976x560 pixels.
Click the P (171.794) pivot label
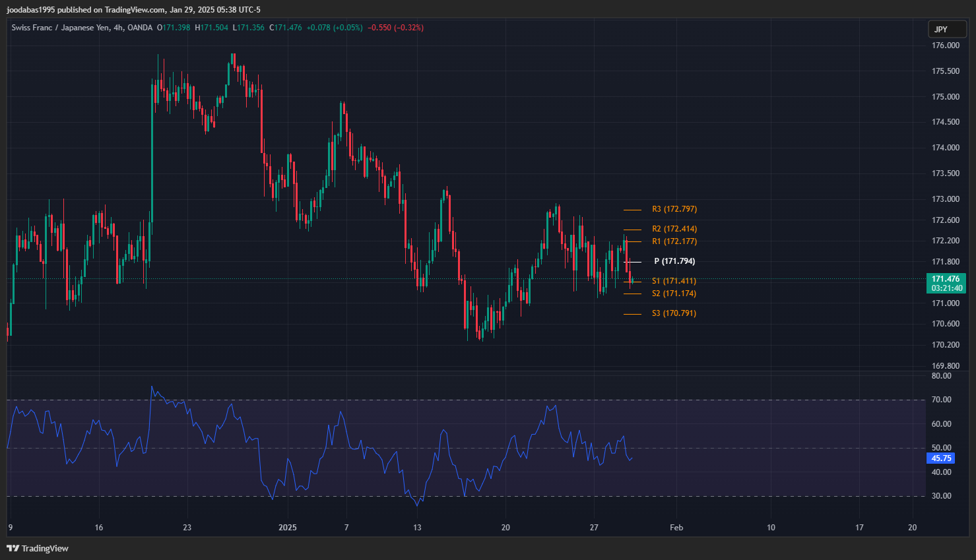(x=674, y=261)
